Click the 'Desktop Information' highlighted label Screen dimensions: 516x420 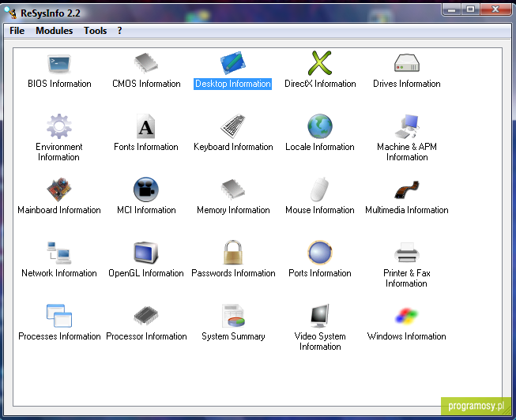(x=232, y=84)
